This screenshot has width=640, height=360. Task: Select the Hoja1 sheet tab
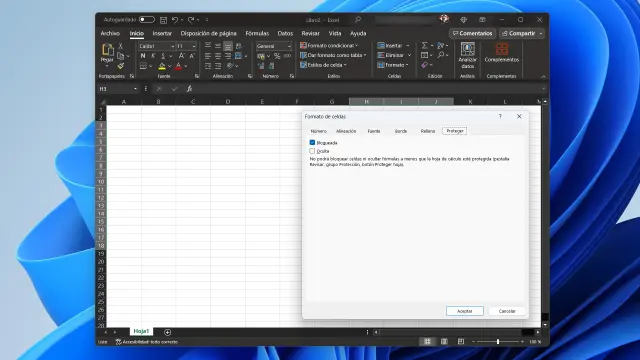pos(141,331)
